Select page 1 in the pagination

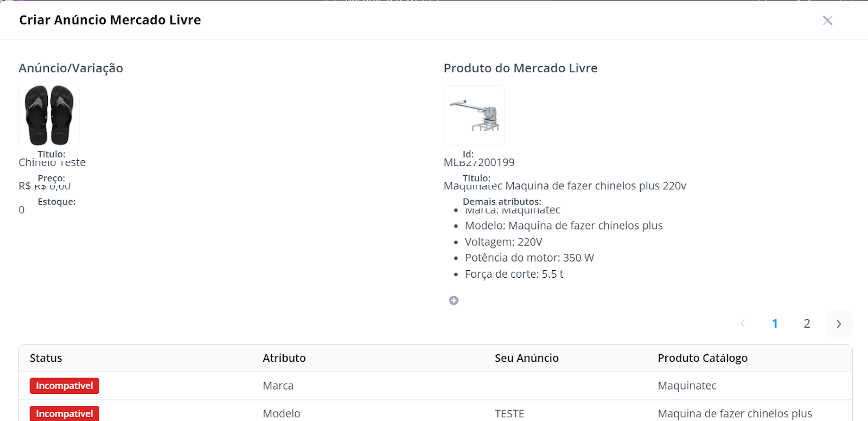(775, 324)
